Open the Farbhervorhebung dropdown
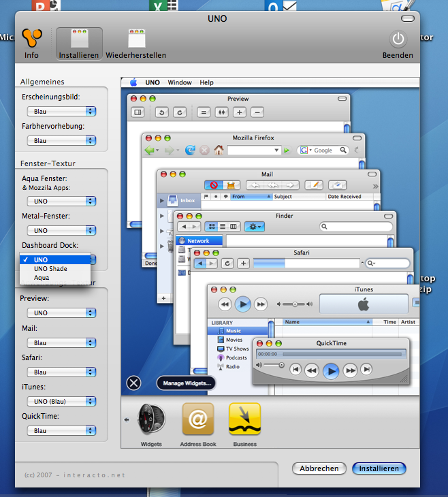 click(61, 140)
